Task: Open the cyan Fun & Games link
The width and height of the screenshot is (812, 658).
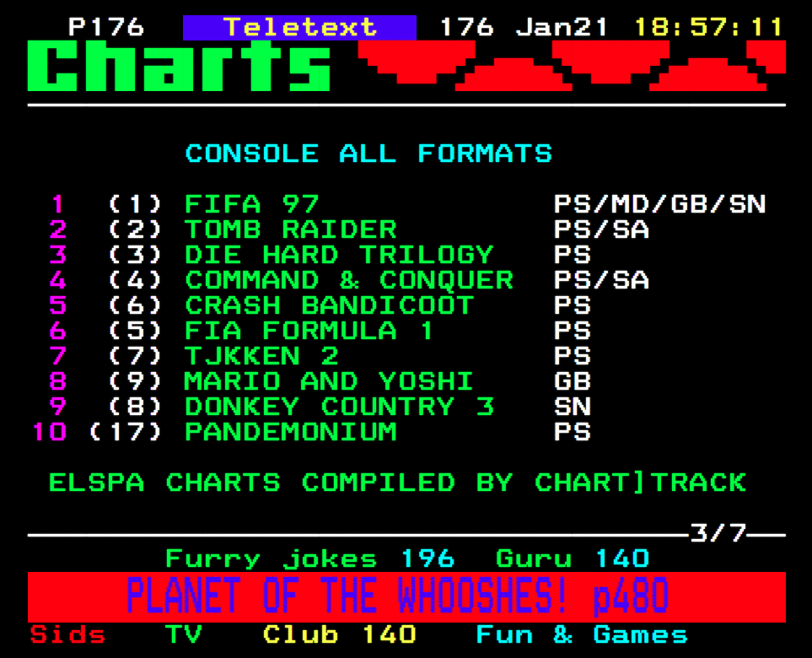Action: coord(582,634)
